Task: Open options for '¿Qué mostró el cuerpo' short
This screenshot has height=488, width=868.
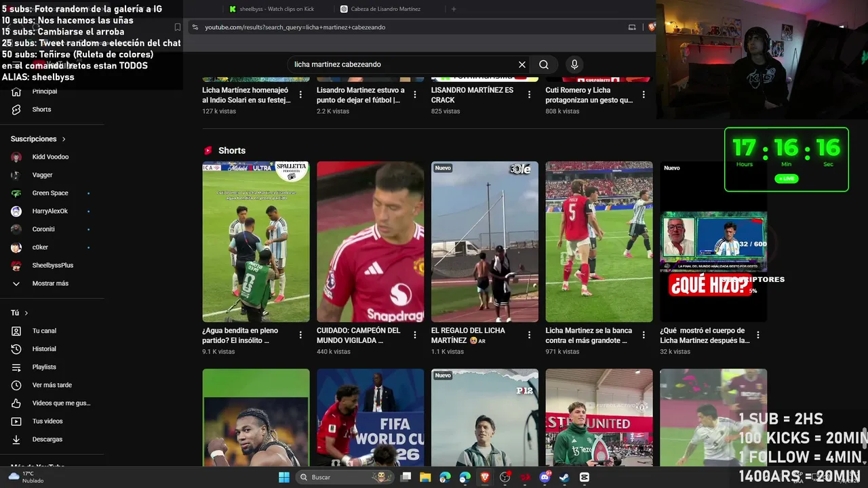Action: [x=758, y=335]
